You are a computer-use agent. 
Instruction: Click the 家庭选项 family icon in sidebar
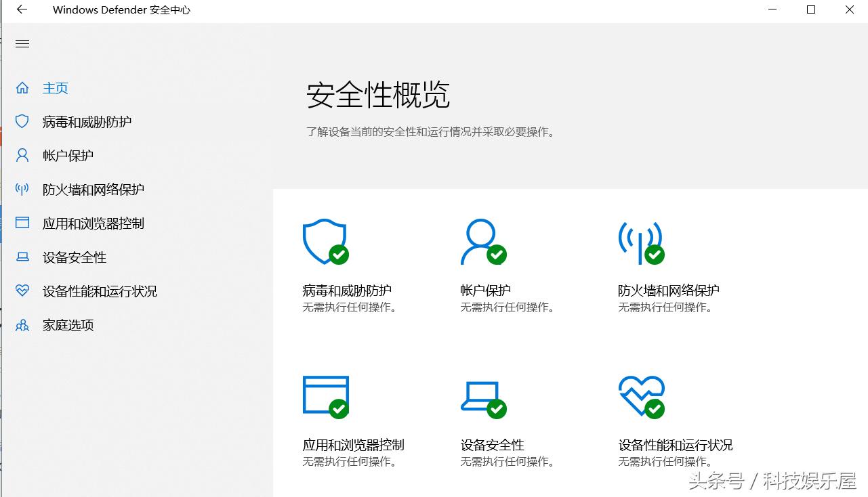pos(23,325)
